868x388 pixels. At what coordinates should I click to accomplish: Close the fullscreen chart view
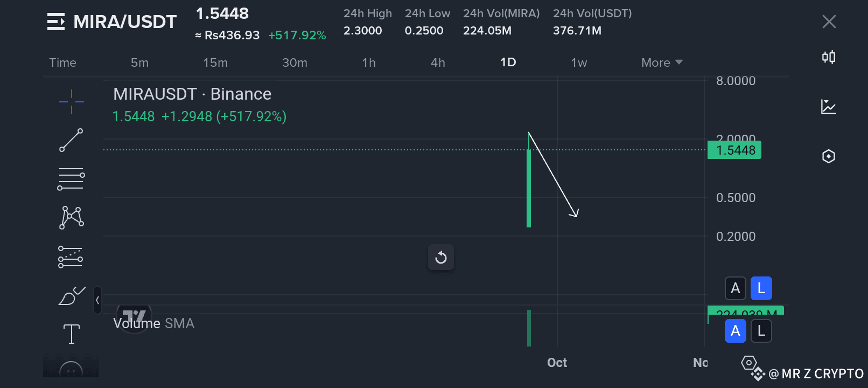829,22
